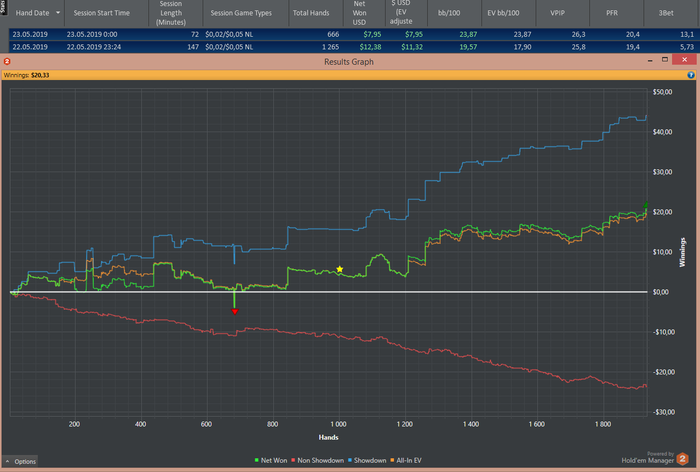
Task: Click the red downward triangle marker
Action: pyautogui.click(x=235, y=311)
